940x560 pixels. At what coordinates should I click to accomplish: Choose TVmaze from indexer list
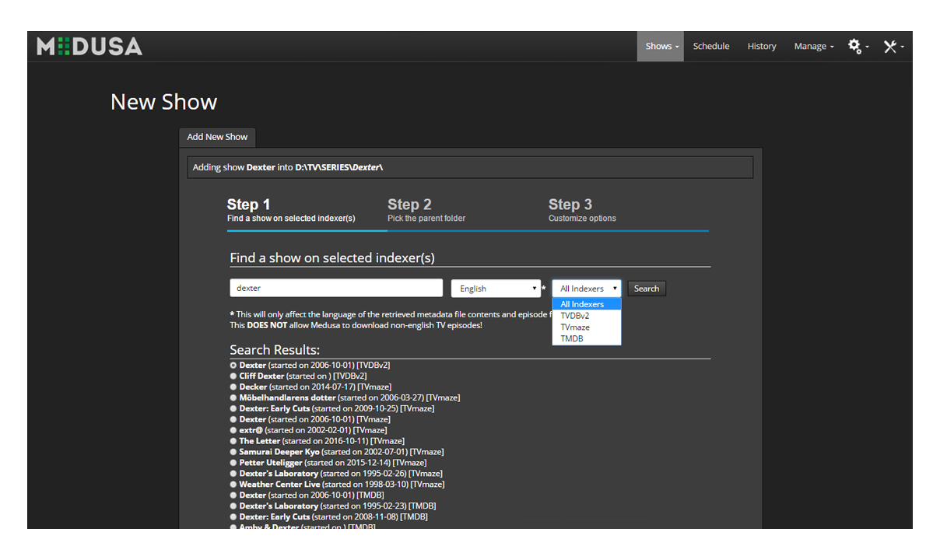coord(575,327)
